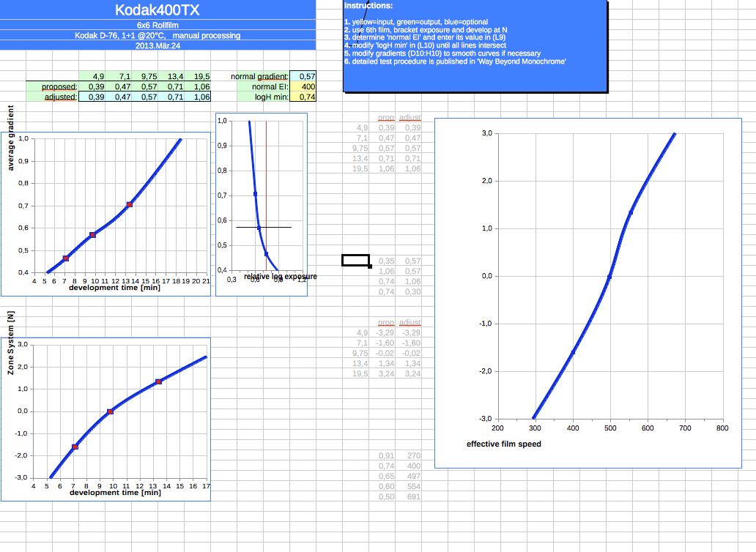This screenshot has width=756, height=552.
Task: Click the 'logH min:' label cell
Action: [263, 97]
